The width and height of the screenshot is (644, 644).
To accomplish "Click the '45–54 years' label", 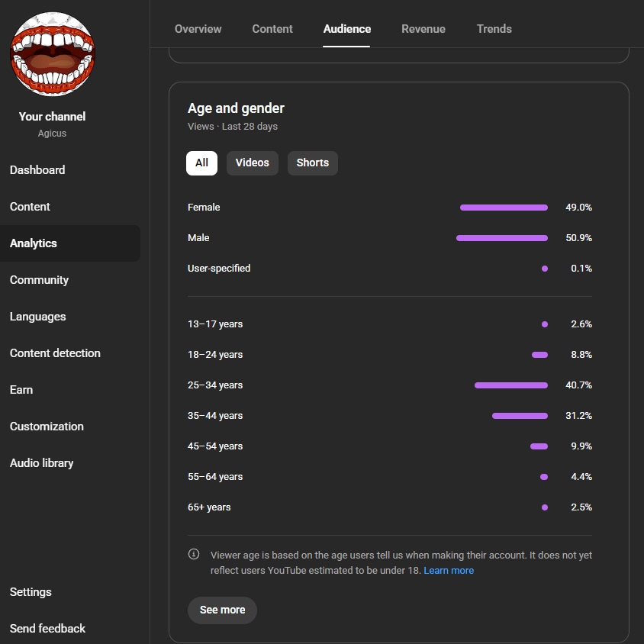I will (x=215, y=446).
